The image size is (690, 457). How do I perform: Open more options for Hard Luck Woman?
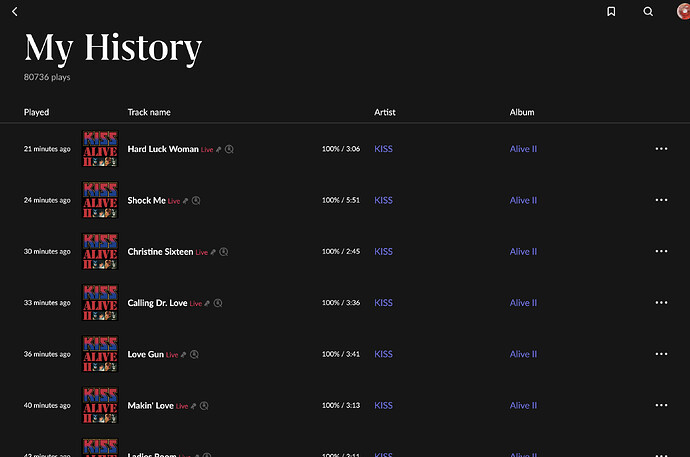click(661, 149)
